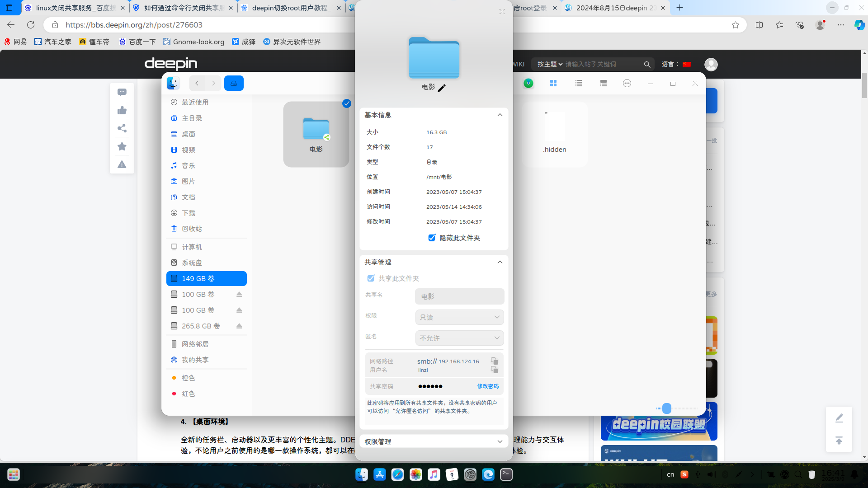Expand the 权限管理 section
The height and width of the screenshot is (488, 868).
[x=500, y=441]
